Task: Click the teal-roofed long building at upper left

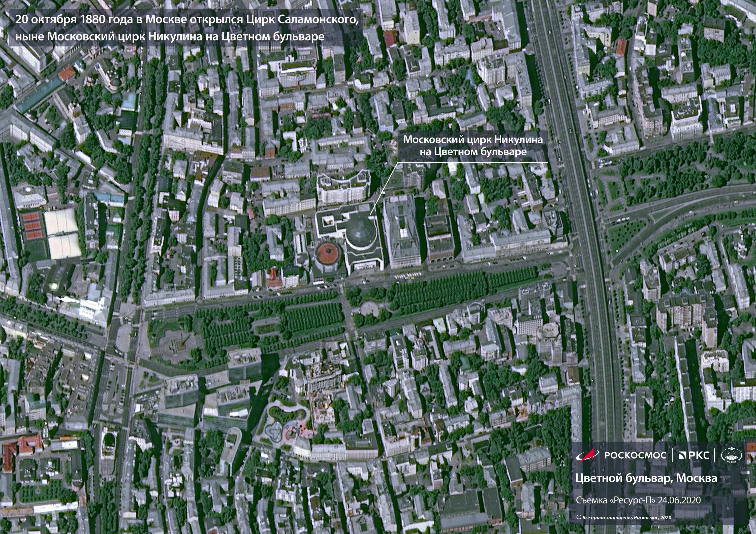Action: click(x=40, y=94)
